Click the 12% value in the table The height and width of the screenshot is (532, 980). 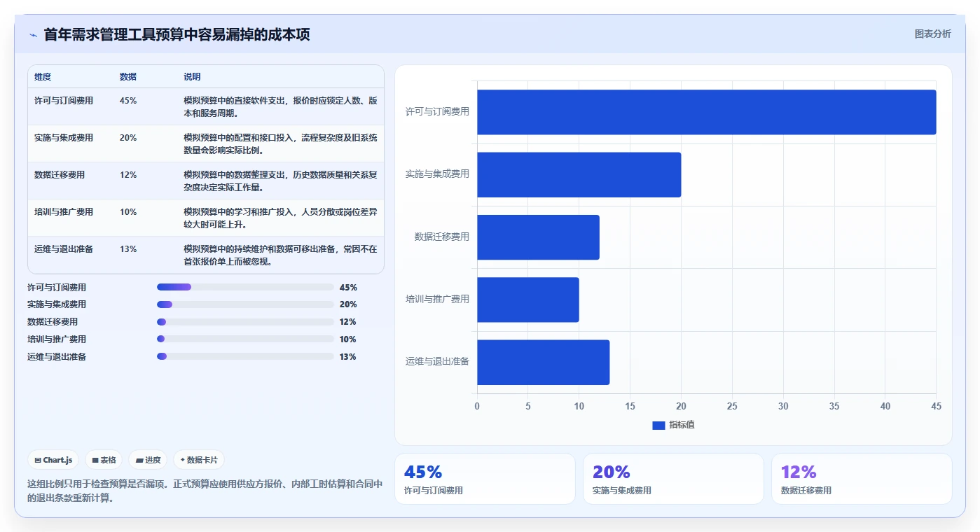pos(128,174)
